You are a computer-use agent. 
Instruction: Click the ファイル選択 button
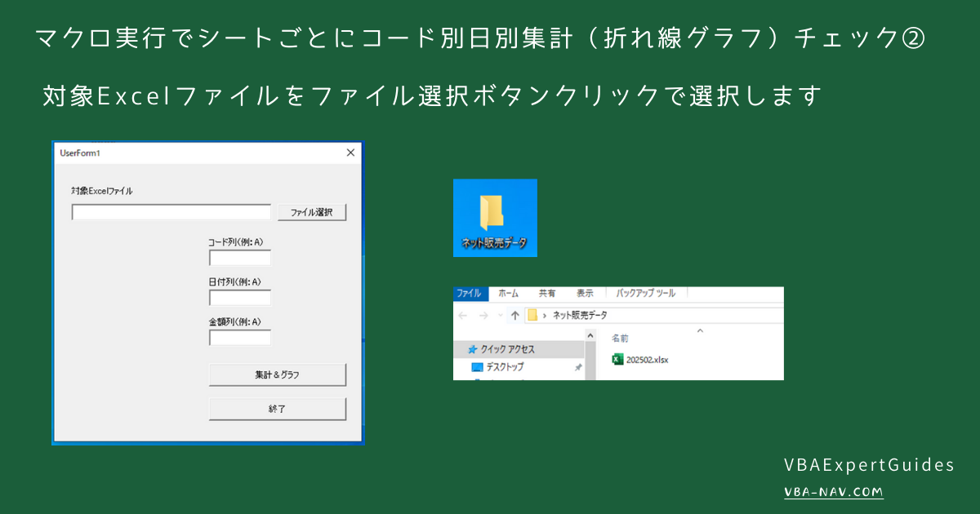click(312, 211)
